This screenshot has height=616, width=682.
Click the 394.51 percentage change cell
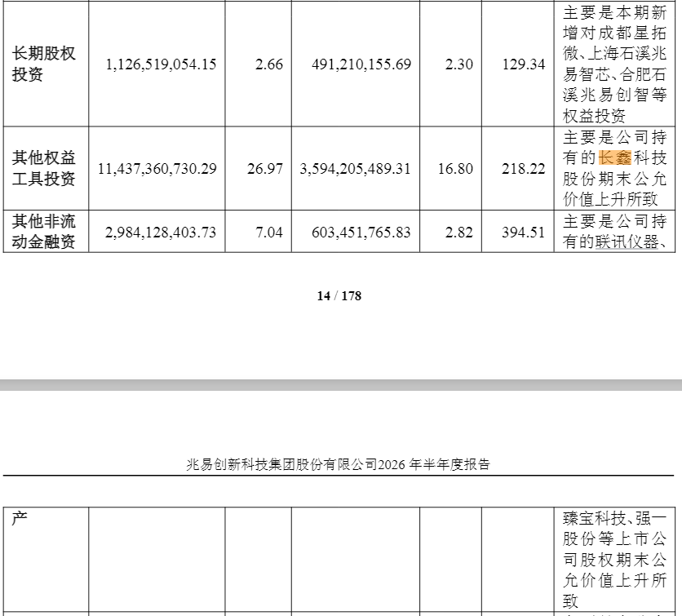(523, 233)
